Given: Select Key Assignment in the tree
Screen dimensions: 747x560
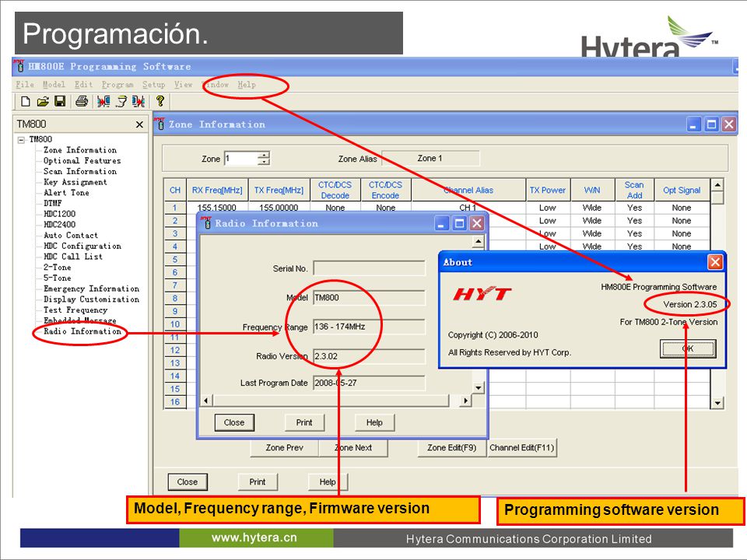Looking at the screenshot, I should click(x=75, y=182).
